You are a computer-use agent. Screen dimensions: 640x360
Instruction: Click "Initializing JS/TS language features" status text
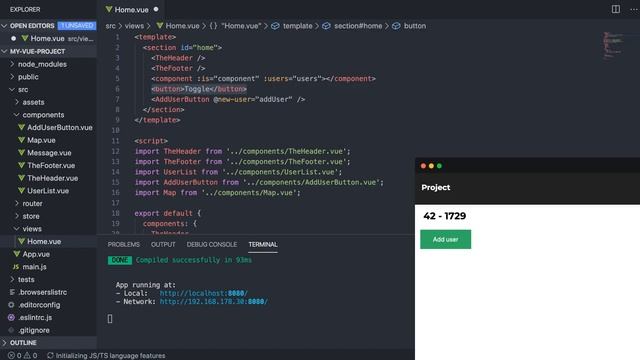tap(110, 356)
